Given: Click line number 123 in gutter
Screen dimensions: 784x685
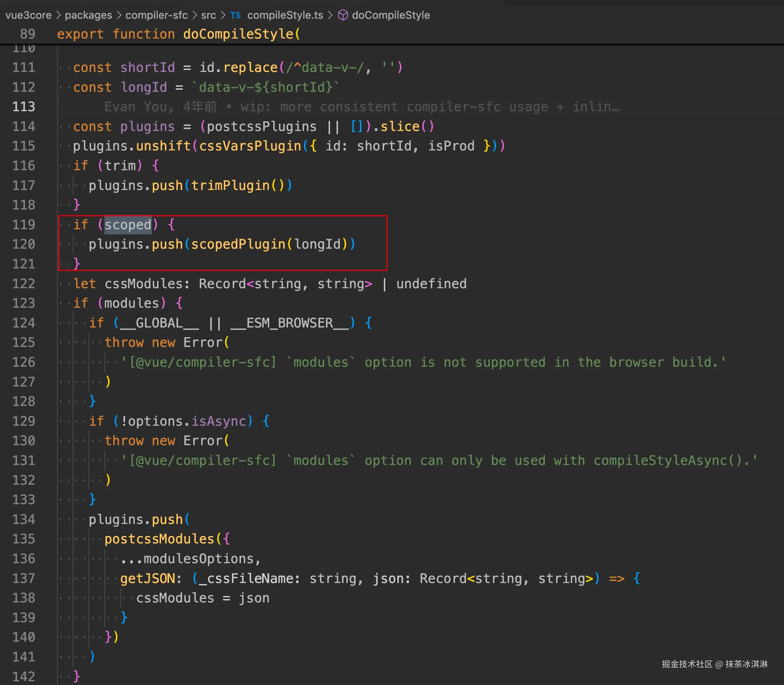Looking at the screenshot, I should (x=24, y=303).
